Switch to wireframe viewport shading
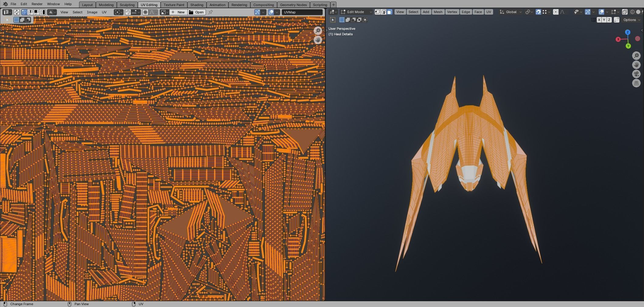 click(x=632, y=12)
